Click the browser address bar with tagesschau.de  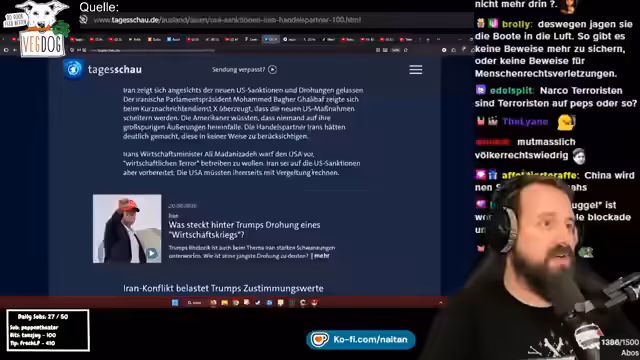click(153, 50)
